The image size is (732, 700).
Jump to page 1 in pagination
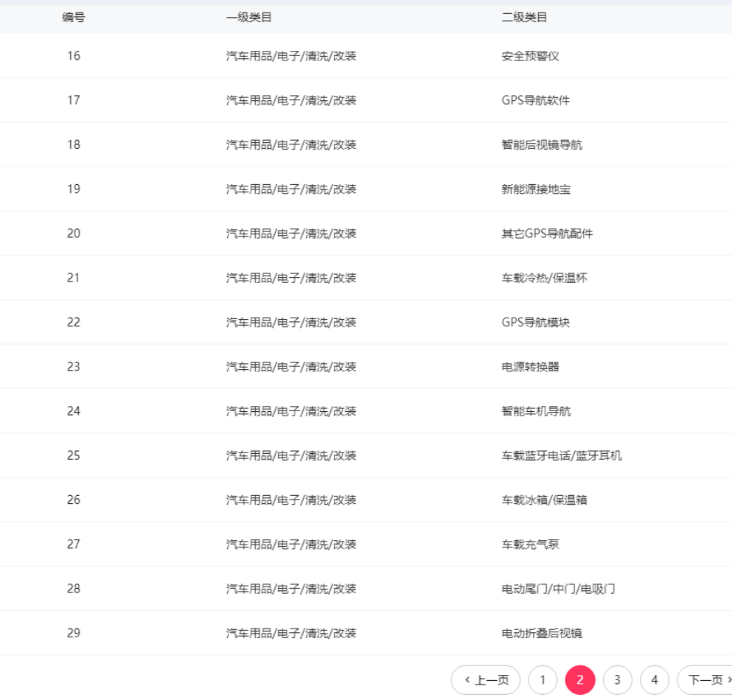543,680
